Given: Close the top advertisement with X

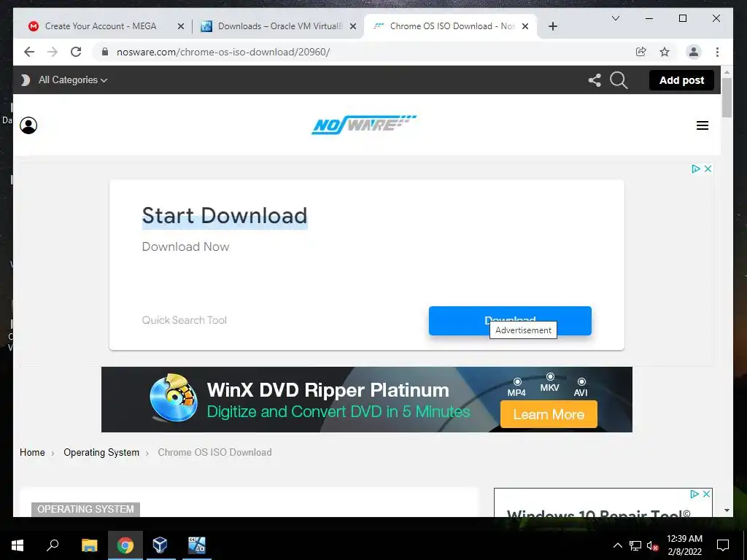Looking at the screenshot, I should point(708,168).
